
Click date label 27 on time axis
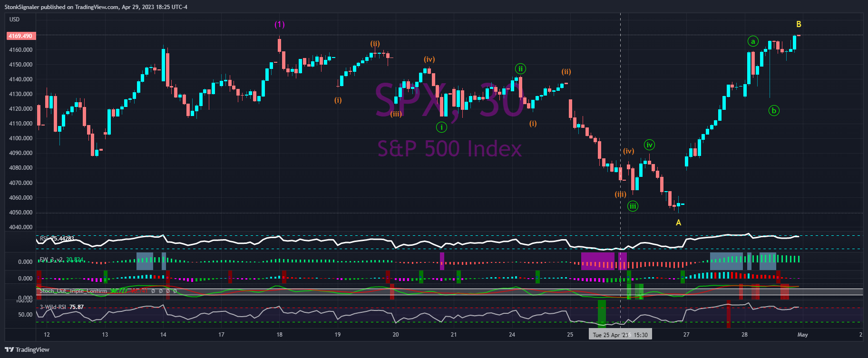pos(686,335)
